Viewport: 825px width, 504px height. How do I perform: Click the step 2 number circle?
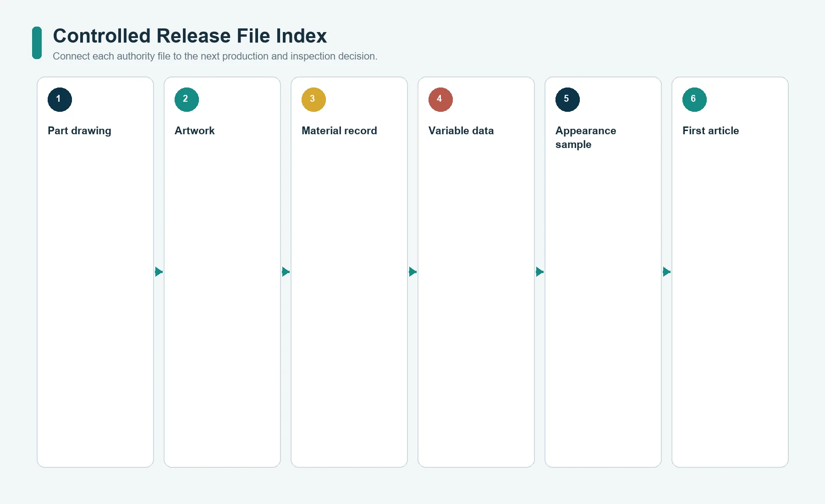pos(187,99)
